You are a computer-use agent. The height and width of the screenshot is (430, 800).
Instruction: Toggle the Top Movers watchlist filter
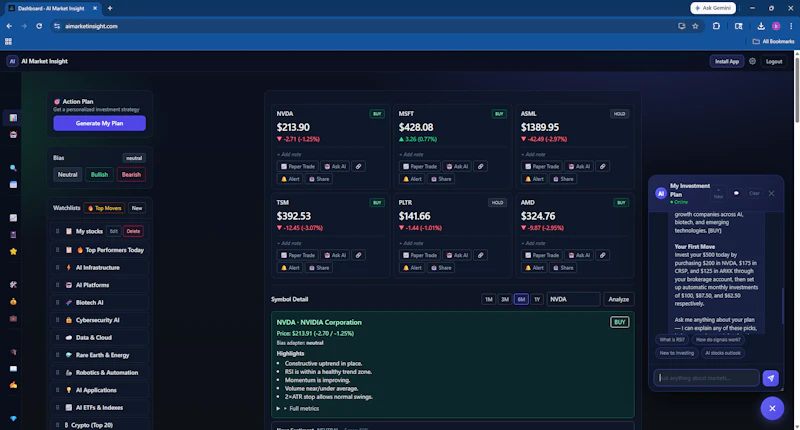coord(105,208)
